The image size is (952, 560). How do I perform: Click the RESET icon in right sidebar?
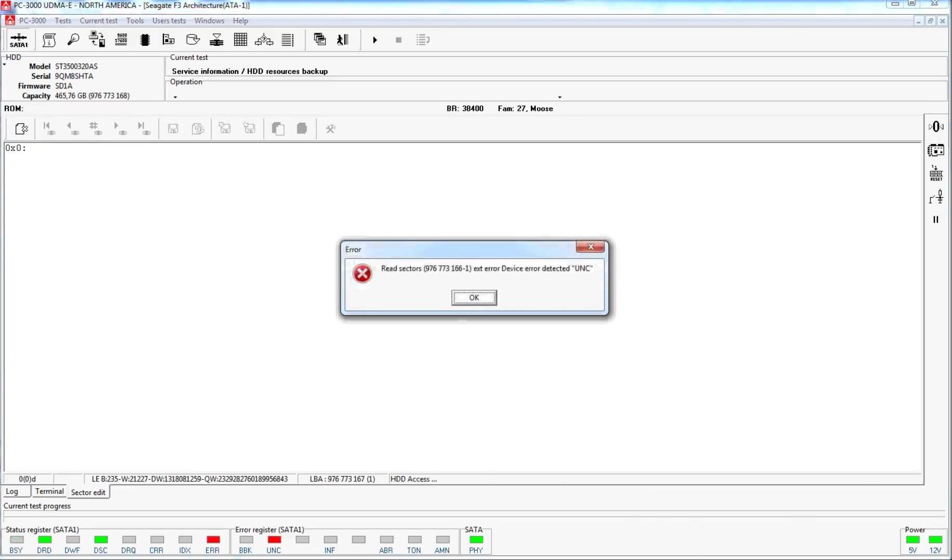pos(936,173)
